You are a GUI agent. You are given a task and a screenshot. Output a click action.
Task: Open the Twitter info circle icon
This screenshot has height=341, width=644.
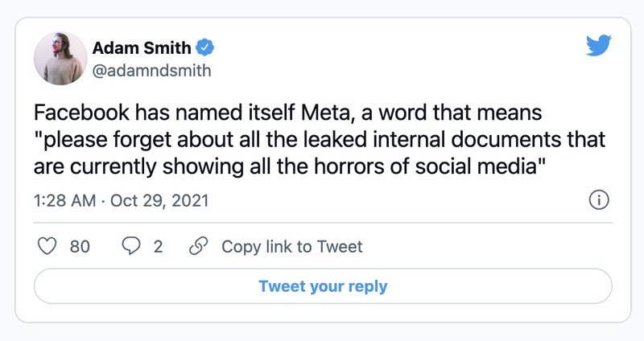coord(598,200)
